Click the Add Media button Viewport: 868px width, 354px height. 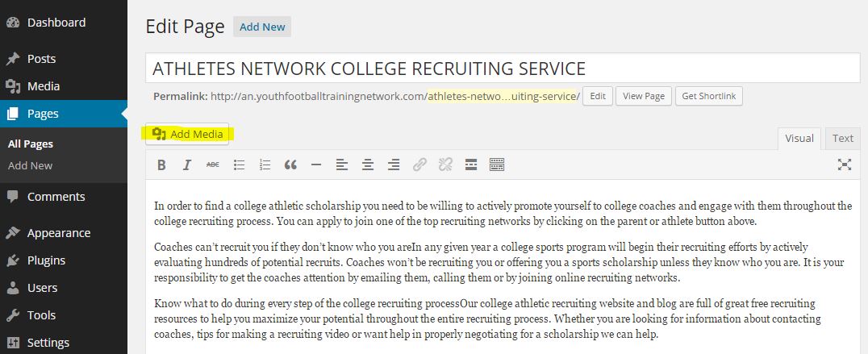(x=187, y=134)
